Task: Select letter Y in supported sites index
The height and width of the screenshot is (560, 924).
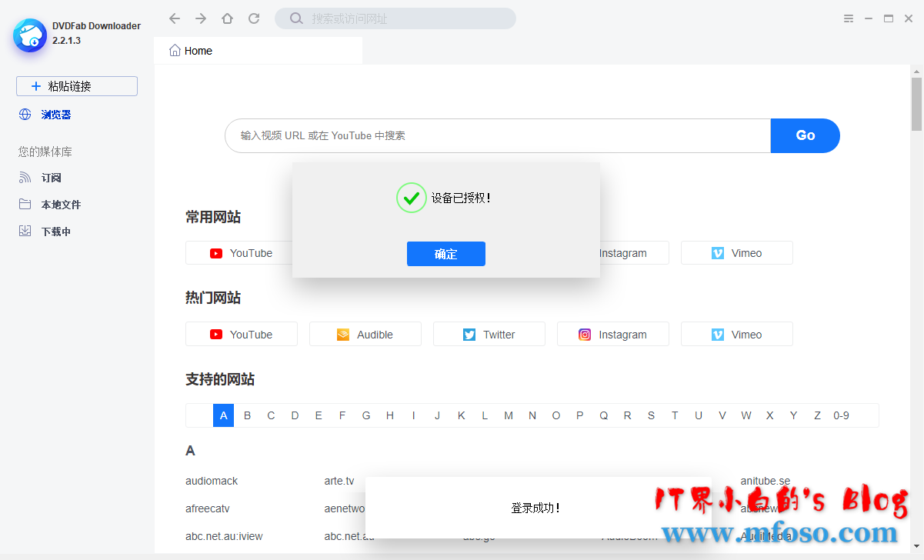Action: [793, 415]
